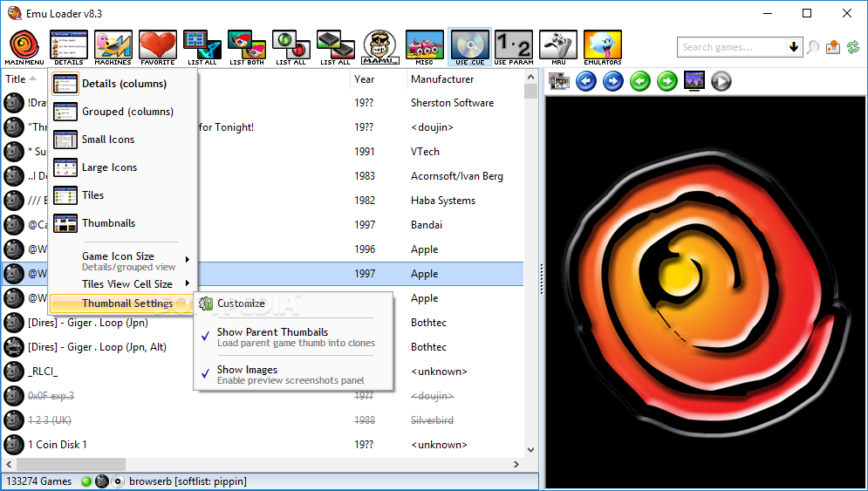The width and height of the screenshot is (868, 491).
Task: Select the 1 Coin Disk 1 row
Action: [263, 445]
